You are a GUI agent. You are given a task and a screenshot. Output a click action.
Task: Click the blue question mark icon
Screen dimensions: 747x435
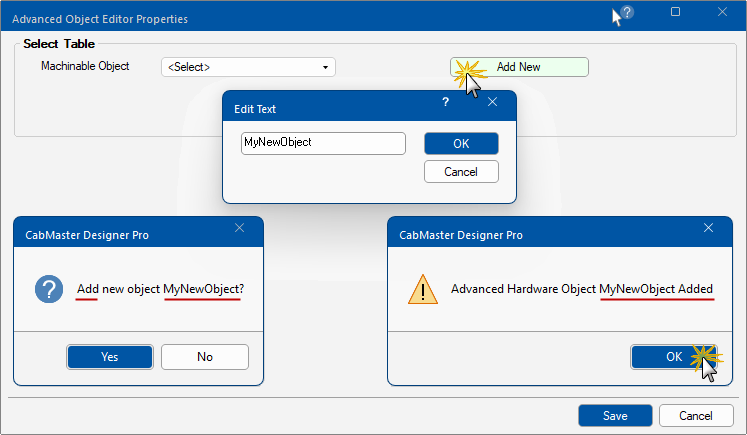click(x=49, y=290)
